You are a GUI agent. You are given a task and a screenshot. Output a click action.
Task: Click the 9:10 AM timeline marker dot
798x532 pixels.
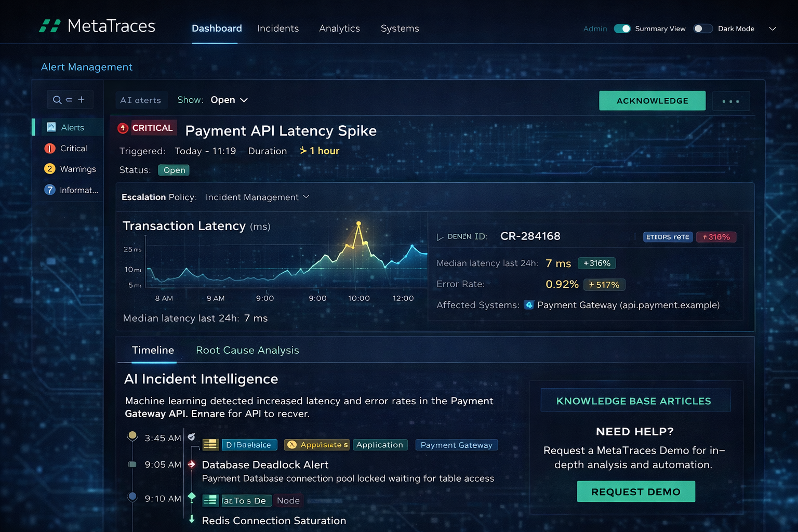tap(132, 497)
